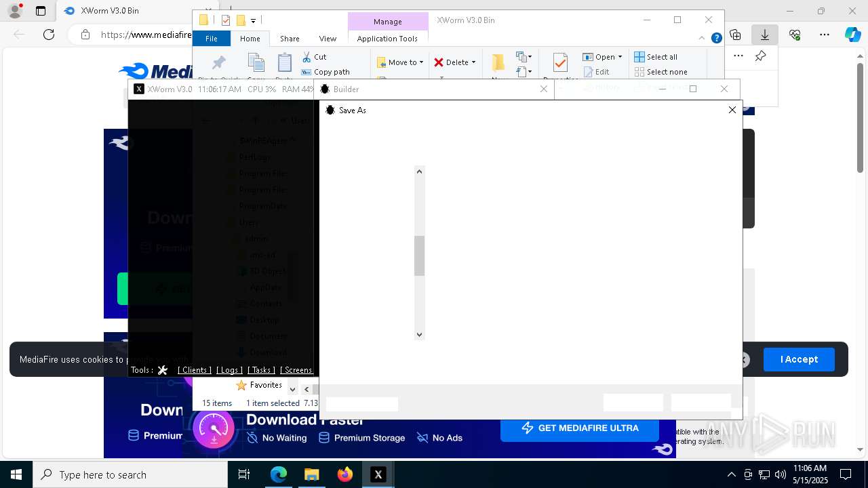Select Manage contextual tab

388,22
